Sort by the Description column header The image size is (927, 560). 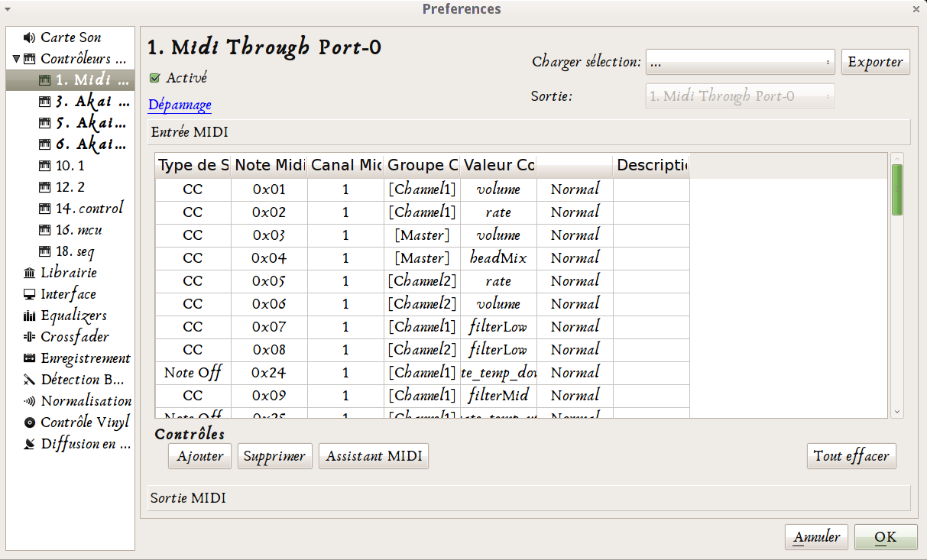pos(651,166)
